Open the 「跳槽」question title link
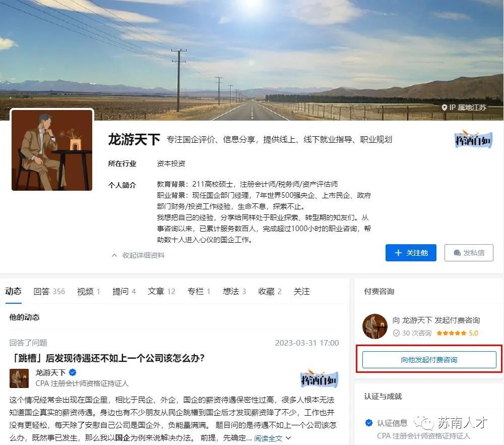The height and width of the screenshot is (445, 504). coord(107,358)
